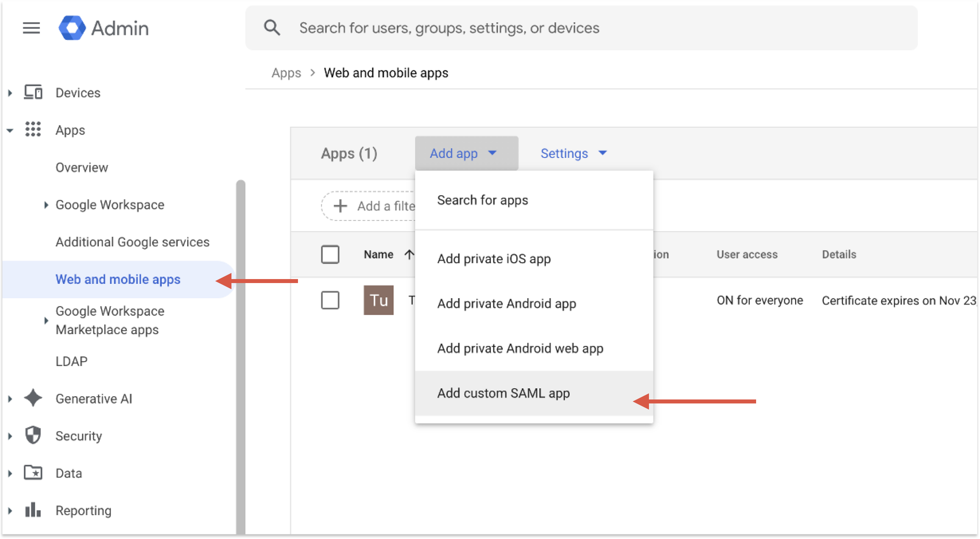
Task: Toggle the select-all checkbox in header
Action: (x=330, y=254)
